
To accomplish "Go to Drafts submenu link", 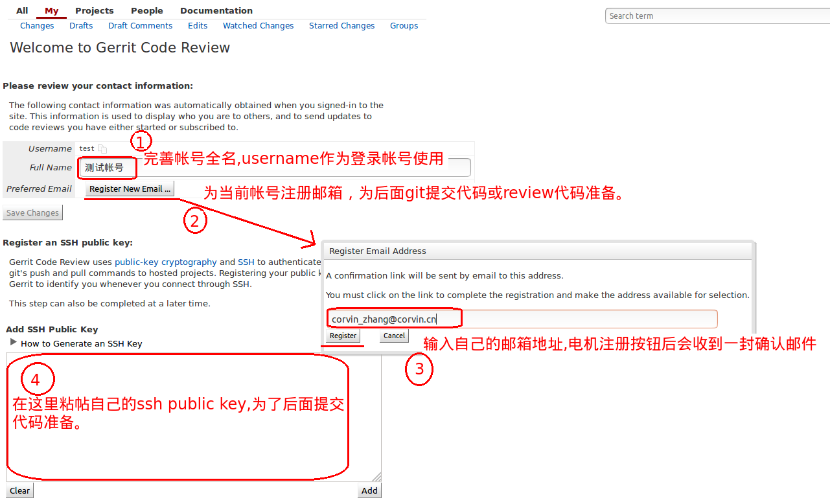I will (81, 26).
